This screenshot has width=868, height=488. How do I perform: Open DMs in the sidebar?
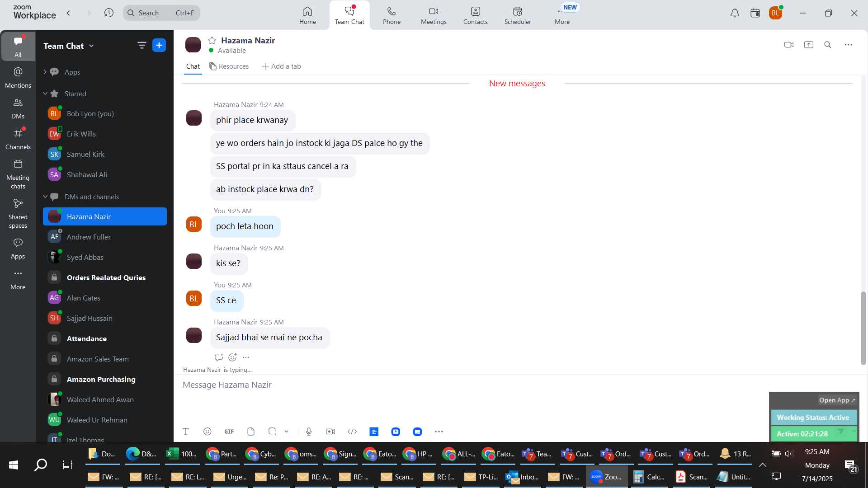pos(18,108)
